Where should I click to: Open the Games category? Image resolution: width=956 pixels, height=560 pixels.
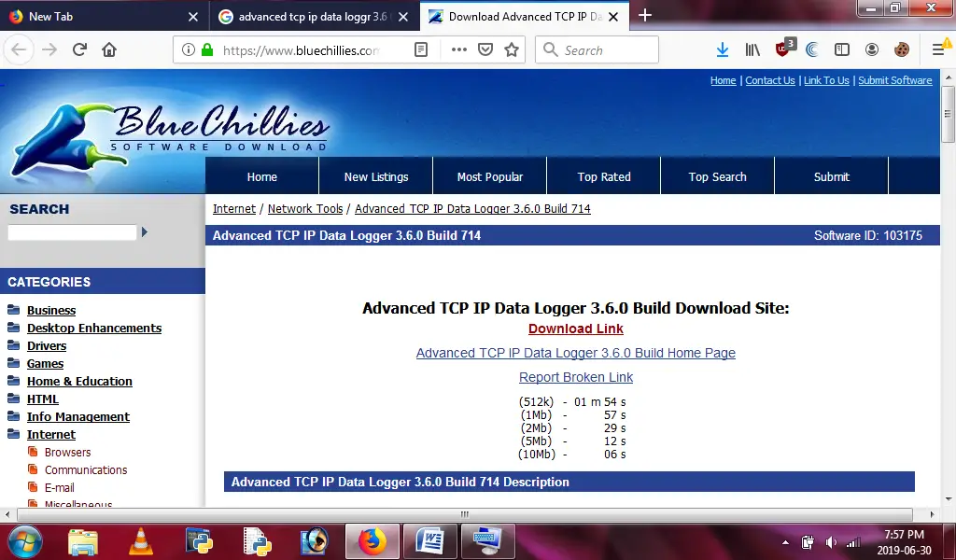[x=45, y=363]
